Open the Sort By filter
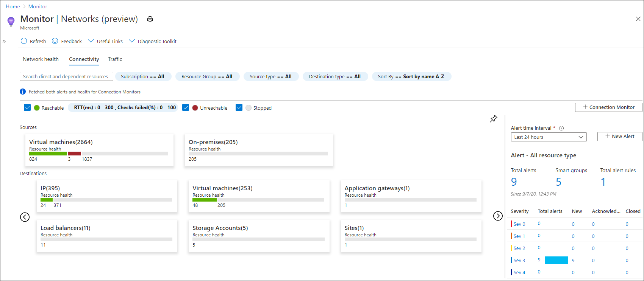Viewport: 644px width, 281px height. 411,76
